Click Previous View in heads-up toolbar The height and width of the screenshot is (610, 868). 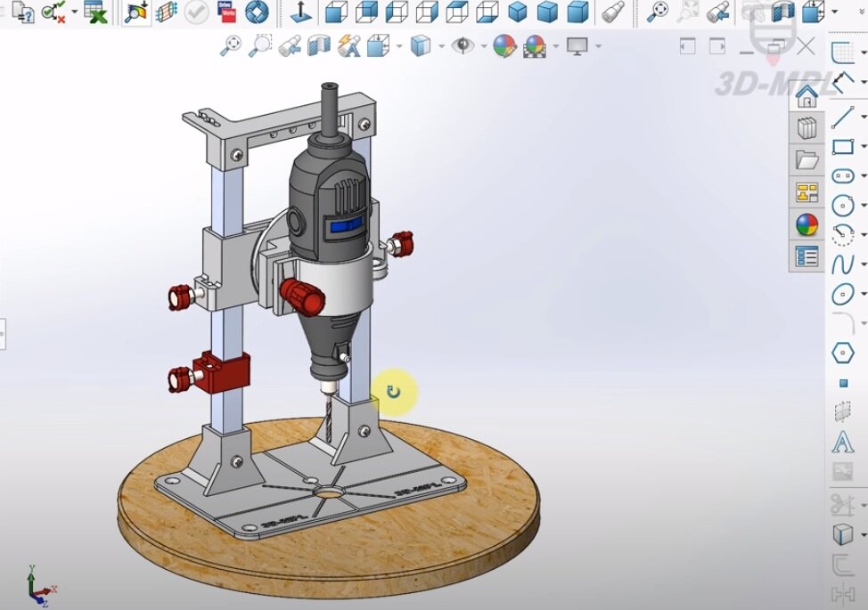coord(290,46)
